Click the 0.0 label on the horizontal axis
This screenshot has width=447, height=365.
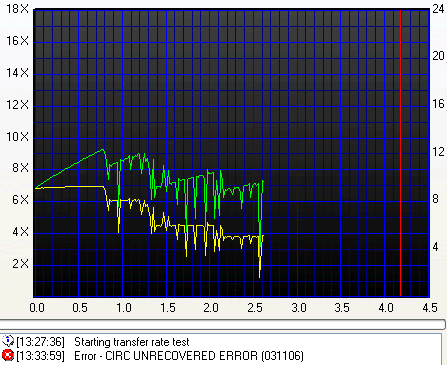click(x=37, y=307)
